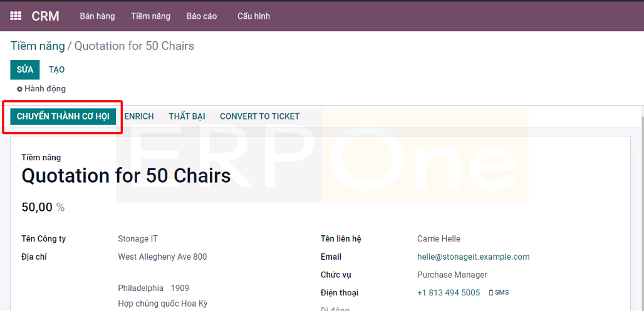Screen dimensions: 644x311
Task: Open the apps grid menu icon
Action: coord(16,16)
